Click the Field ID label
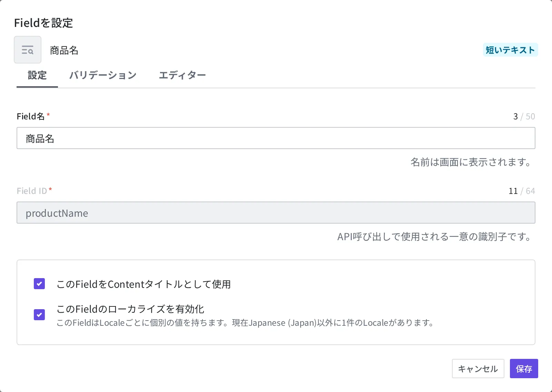The height and width of the screenshot is (392, 552). [32, 191]
